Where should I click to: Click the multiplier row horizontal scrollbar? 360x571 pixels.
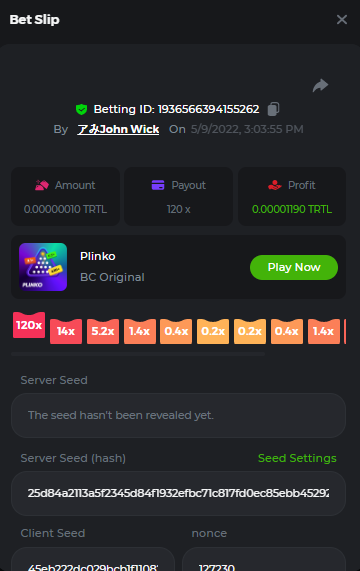click(138, 354)
